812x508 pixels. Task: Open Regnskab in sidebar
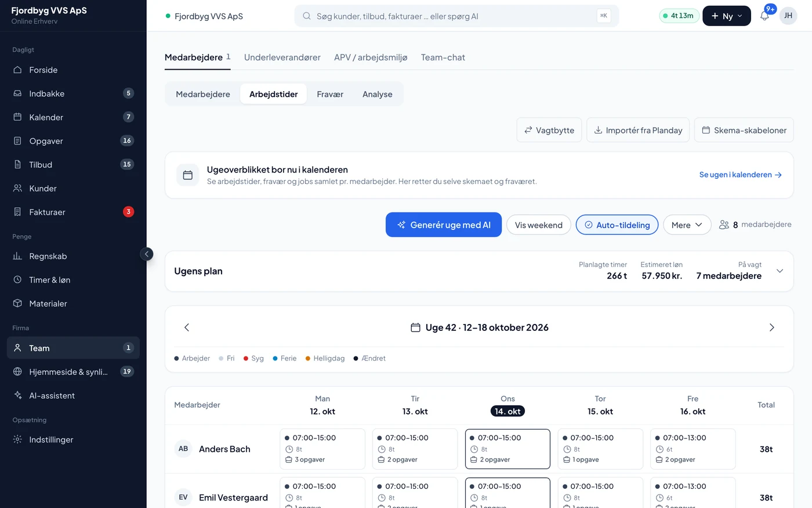[x=73, y=256]
